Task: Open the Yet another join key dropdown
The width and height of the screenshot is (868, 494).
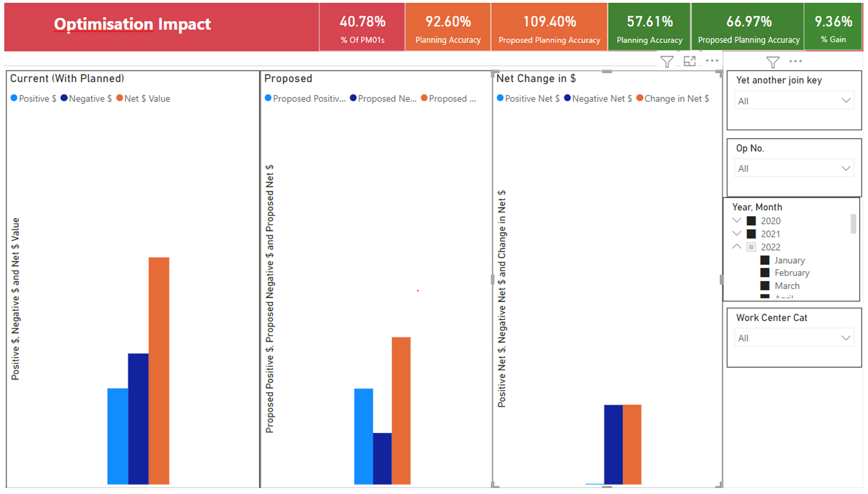Action: [x=794, y=100]
